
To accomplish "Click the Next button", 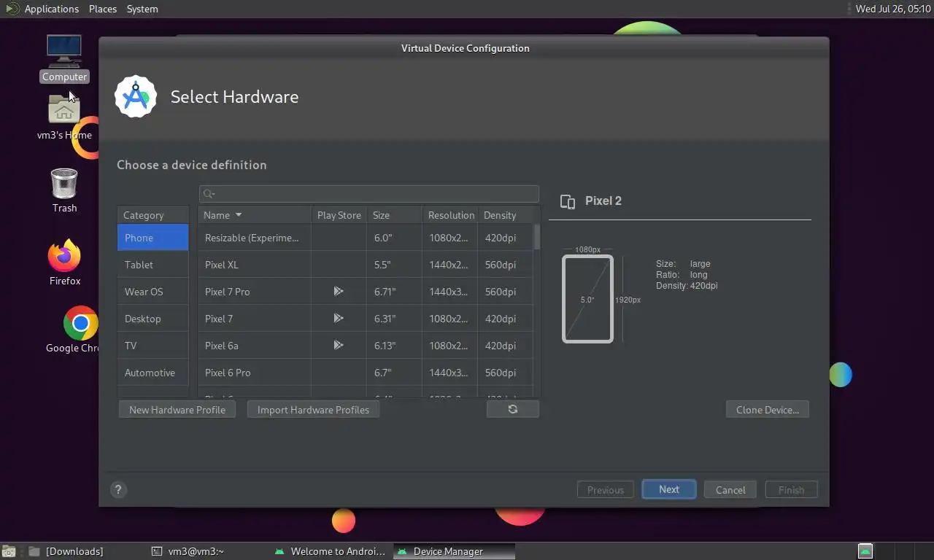I will coord(669,489).
